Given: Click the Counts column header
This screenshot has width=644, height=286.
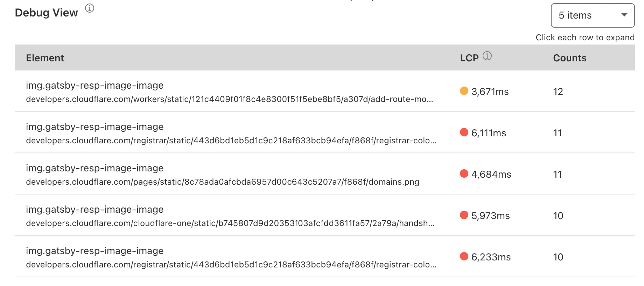Looking at the screenshot, I should coord(570,57).
